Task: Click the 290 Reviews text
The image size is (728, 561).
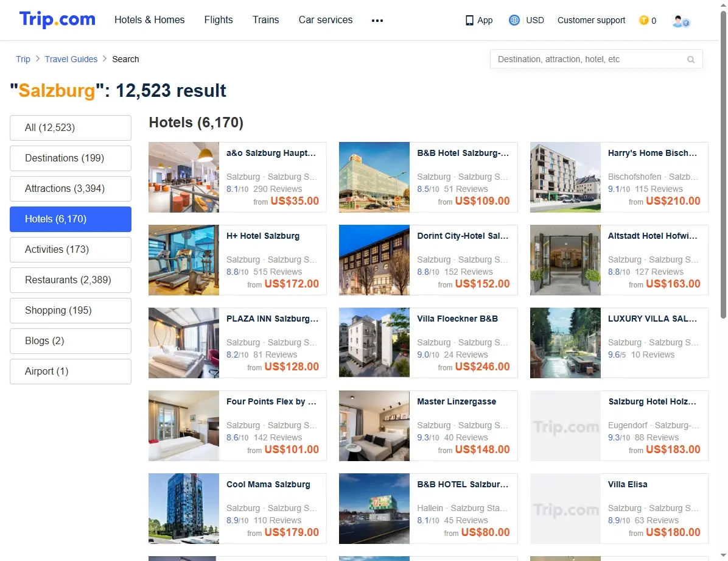Action: click(278, 189)
